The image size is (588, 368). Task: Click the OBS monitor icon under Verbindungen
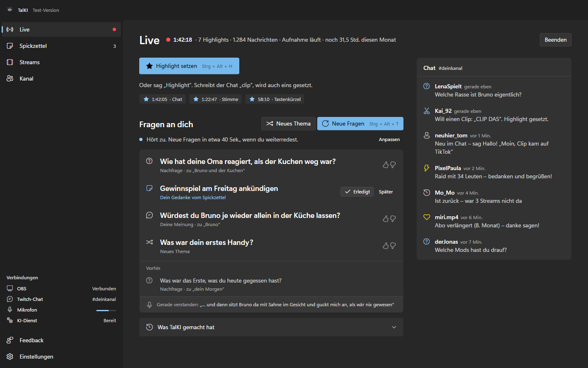coord(10,288)
